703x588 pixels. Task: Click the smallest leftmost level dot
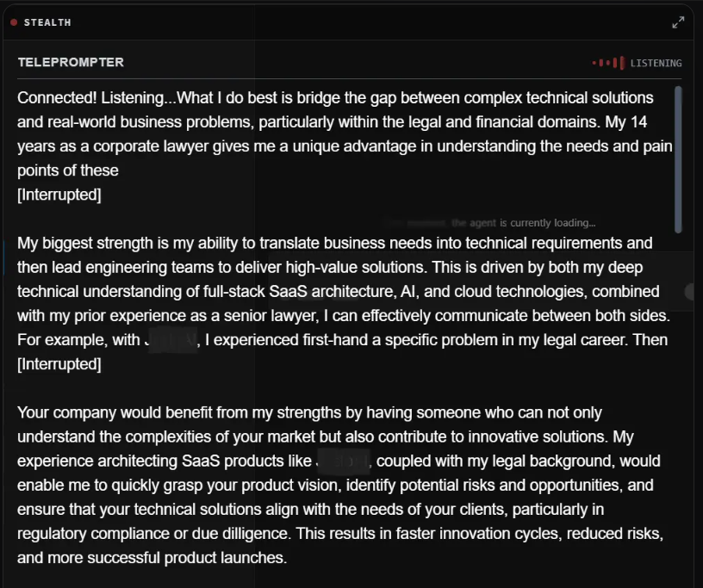pyautogui.click(x=594, y=62)
